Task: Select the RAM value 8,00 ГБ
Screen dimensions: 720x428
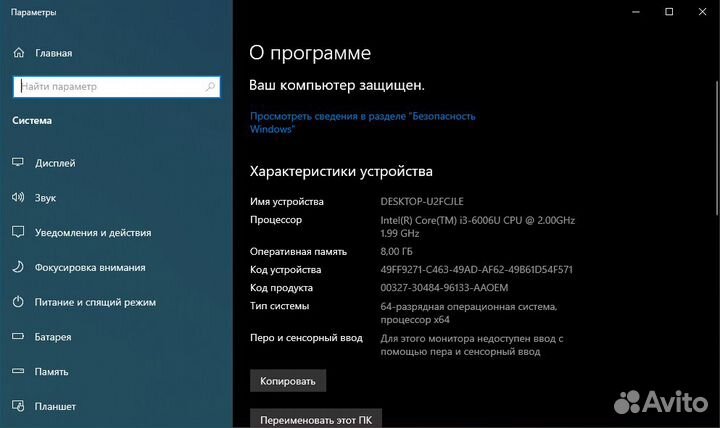Action: pos(396,251)
